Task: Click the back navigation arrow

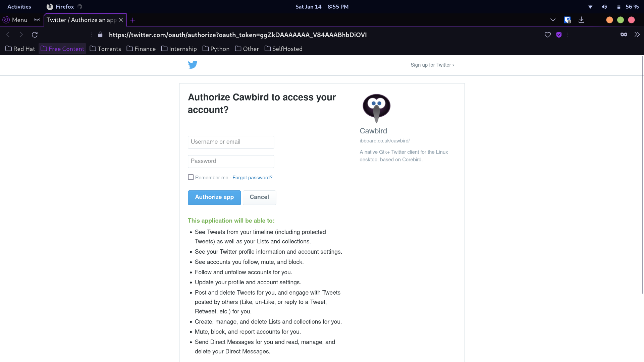Action: coord(7,35)
